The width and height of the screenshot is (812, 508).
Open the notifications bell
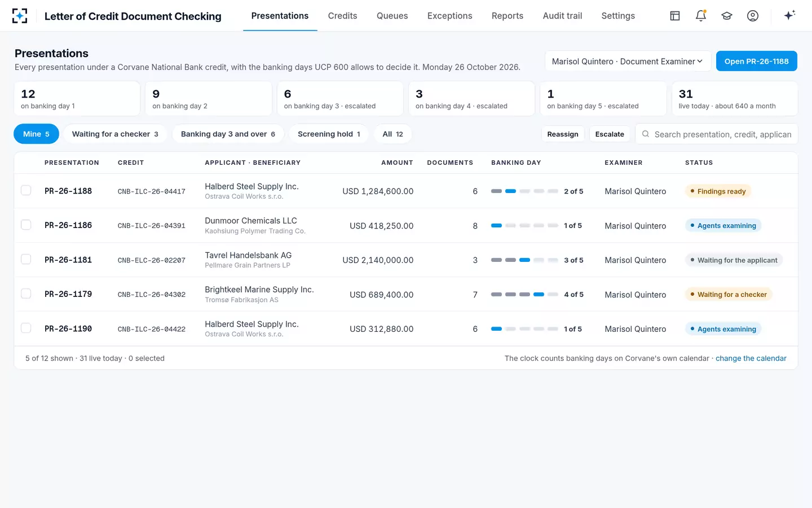(701, 16)
